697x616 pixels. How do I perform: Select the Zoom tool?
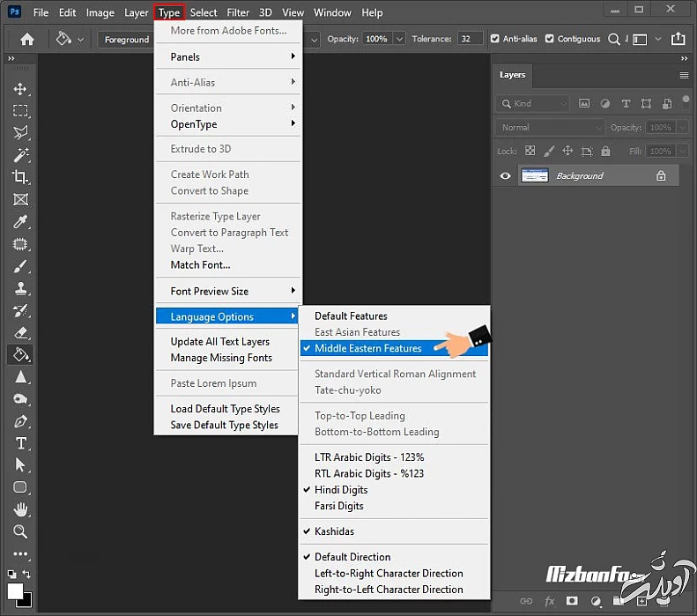[x=20, y=531]
